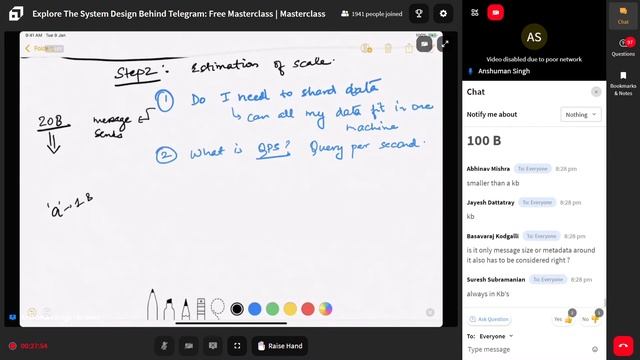This screenshot has width=640, height=360.
Task: Open the trophy leaderboard icon
Action: click(419, 13)
